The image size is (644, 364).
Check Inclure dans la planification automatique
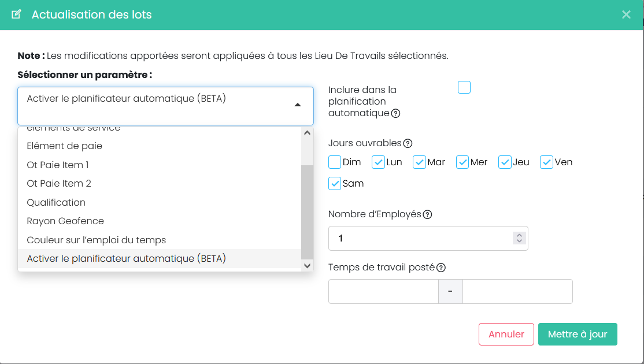coord(464,87)
